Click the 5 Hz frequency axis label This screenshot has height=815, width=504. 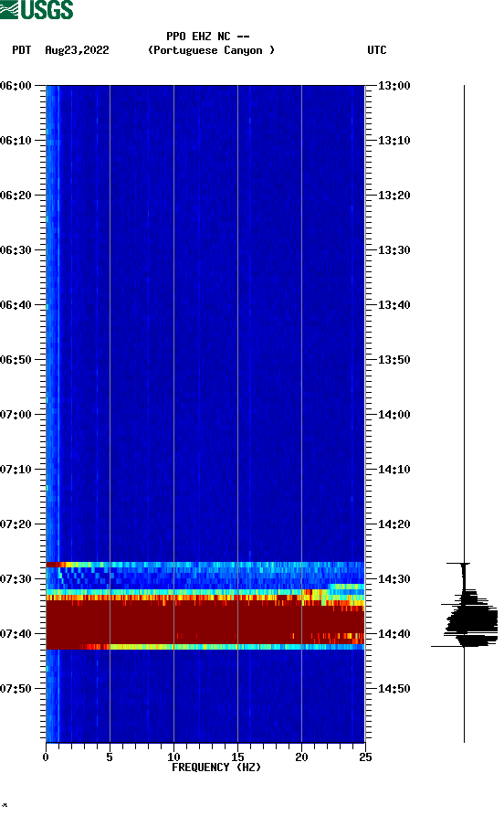pyautogui.click(x=110, y=757)
